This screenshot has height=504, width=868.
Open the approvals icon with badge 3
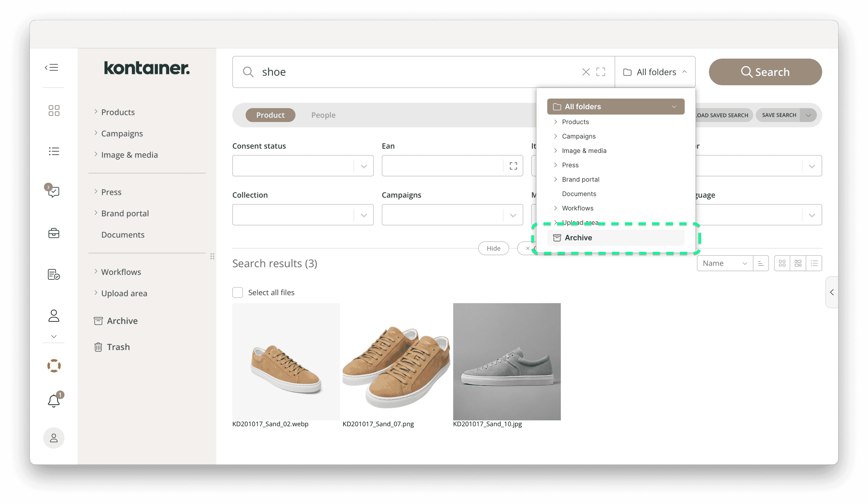pyautogui.click(x=54, y=192)
